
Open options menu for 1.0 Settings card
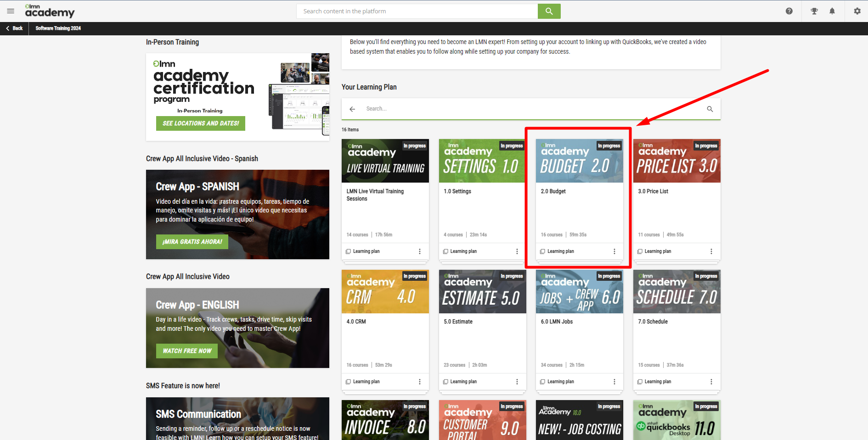coord(517,251)
